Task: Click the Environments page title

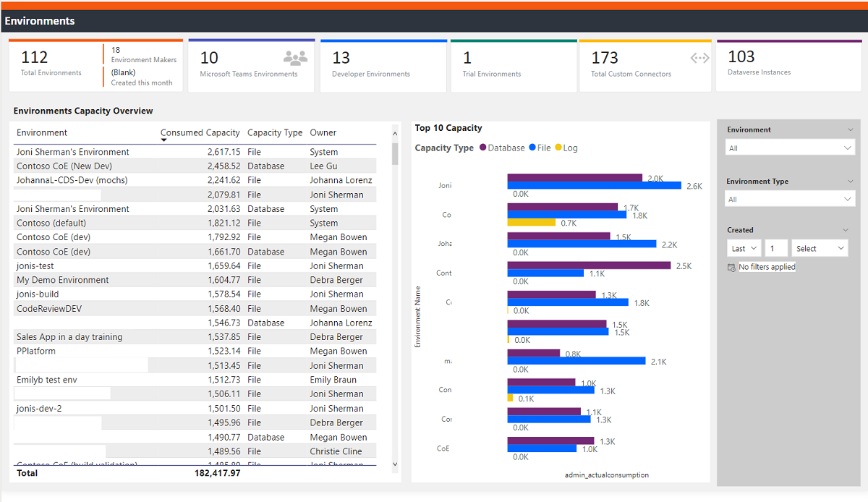Action: click(x=40, y=21)
